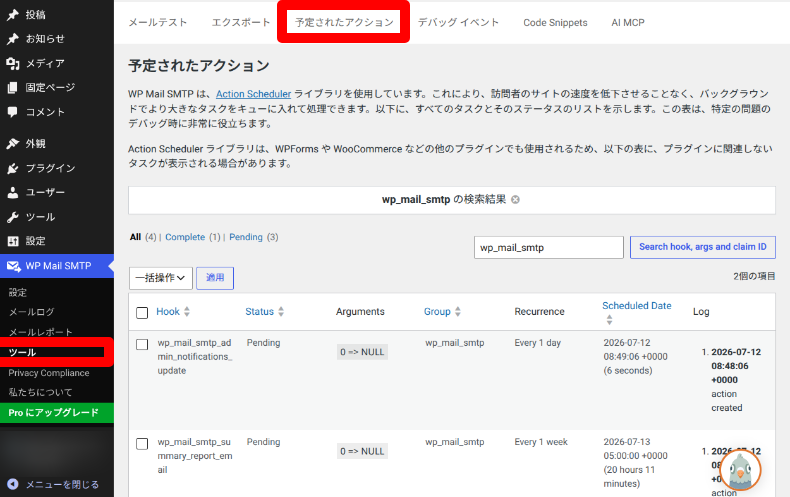Open Privacy Compliance submenu item
The height and width of the screenshot is (497, 790).
48,373
